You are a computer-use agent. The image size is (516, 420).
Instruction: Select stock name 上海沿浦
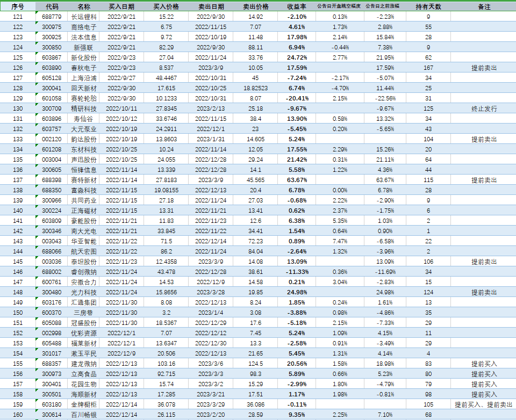(x=84, y=78)
